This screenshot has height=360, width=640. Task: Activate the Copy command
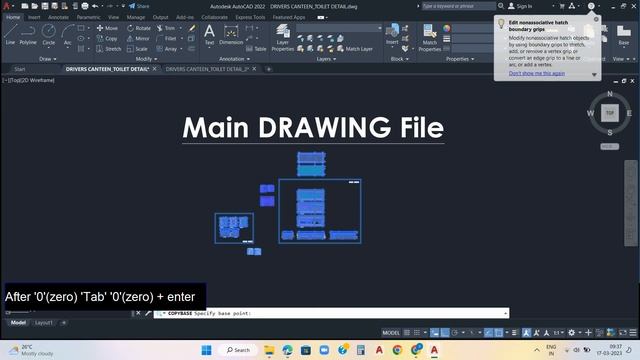pyautogui.click(x=107, y=38)
